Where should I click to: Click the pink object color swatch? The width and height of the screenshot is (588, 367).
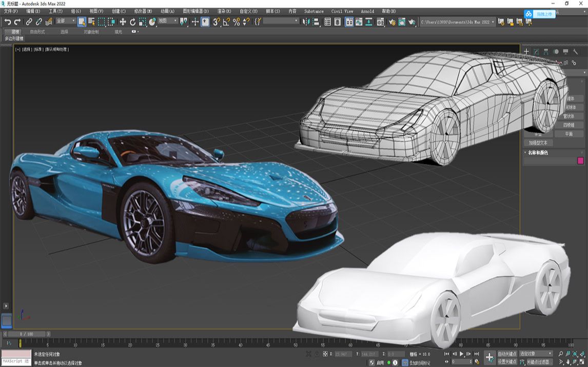(x=580, y=160)
